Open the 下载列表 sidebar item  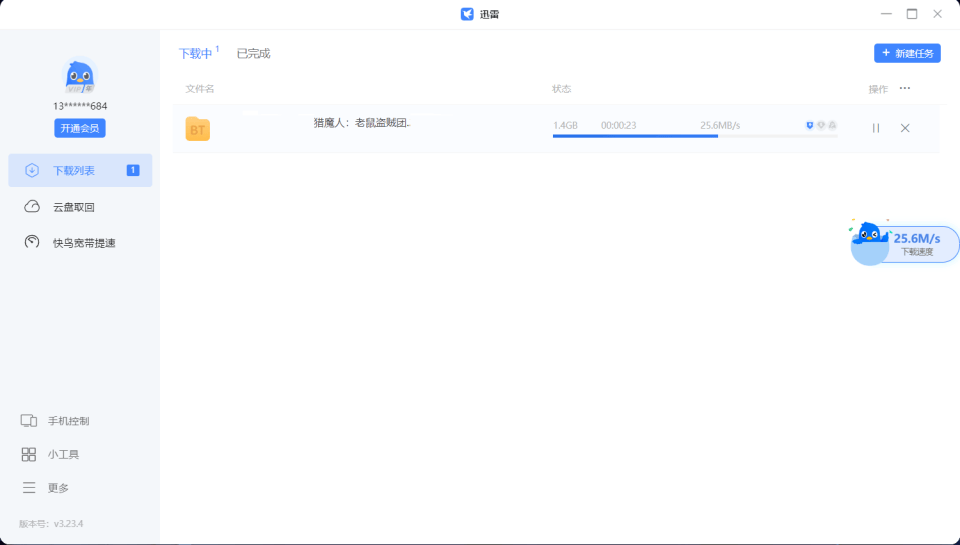coord(80,170)
